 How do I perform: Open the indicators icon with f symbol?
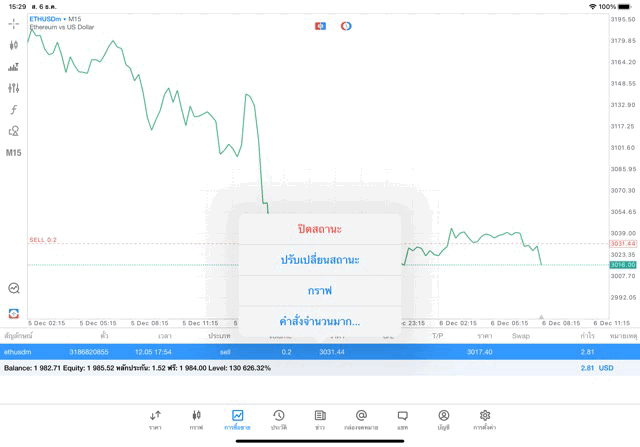[x=14, y=110]
